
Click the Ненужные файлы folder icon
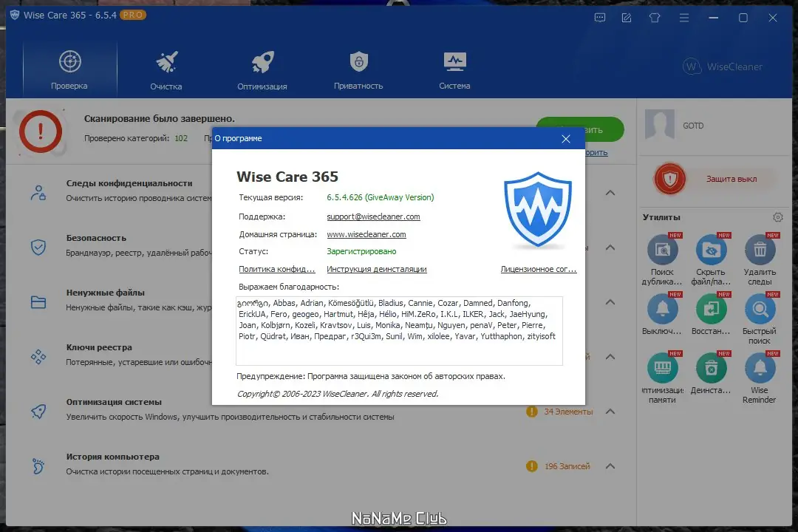click(38, 302)
